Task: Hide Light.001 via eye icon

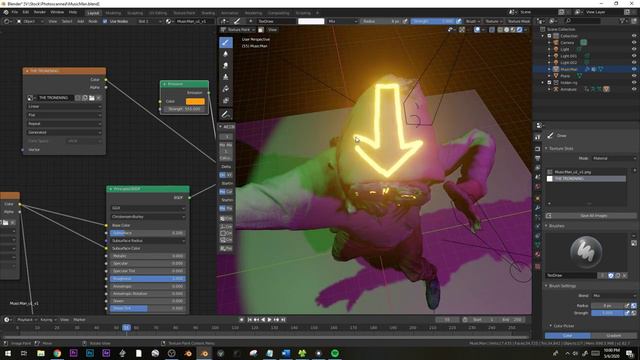Action: [x=634, y=56]
